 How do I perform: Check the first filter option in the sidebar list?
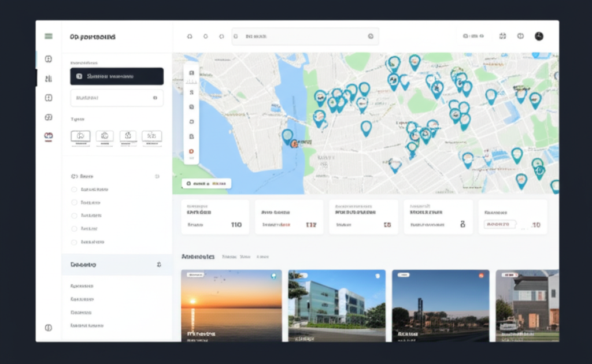(75, 189)
